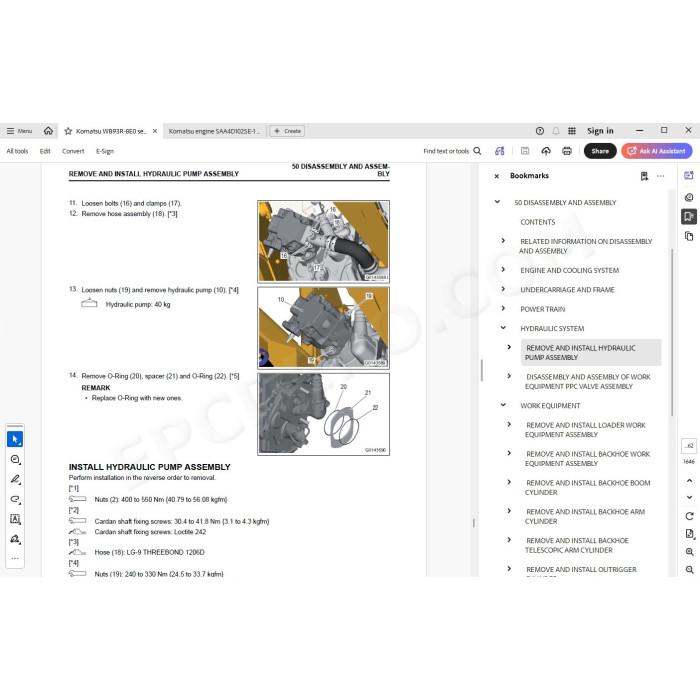Click the document properties page icon
Screen dimensions: 700x700
[x=689, y=534]
